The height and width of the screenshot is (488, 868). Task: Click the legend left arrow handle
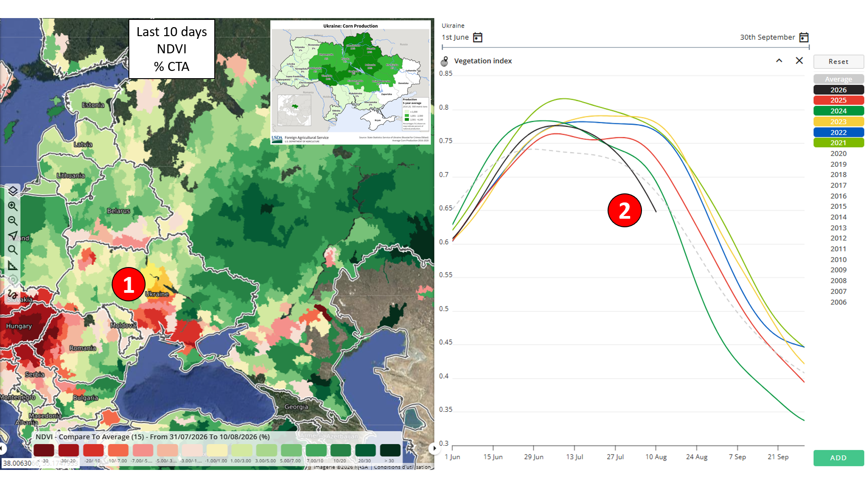pos(3,448)
